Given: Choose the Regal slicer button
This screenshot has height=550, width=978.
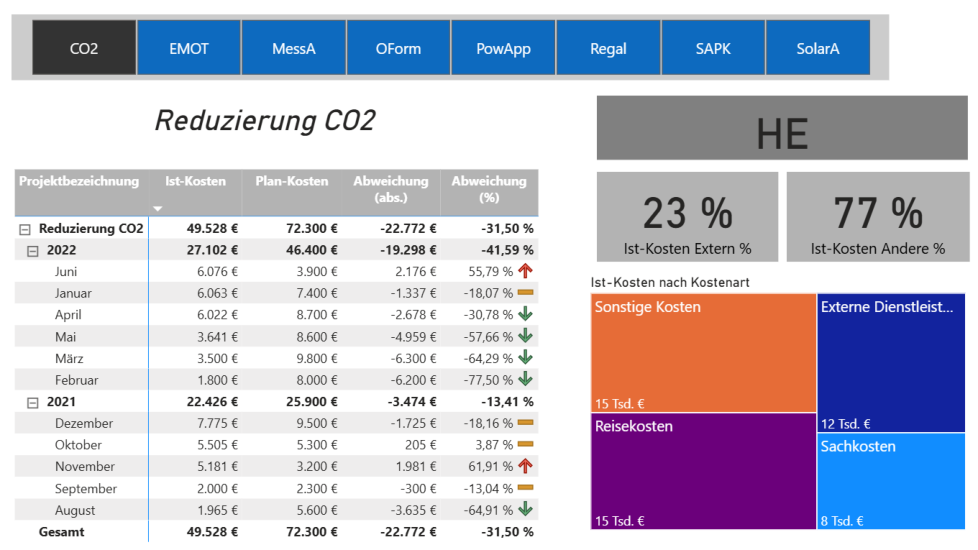Looking at the screenshot, I should [x=608, y=48].
